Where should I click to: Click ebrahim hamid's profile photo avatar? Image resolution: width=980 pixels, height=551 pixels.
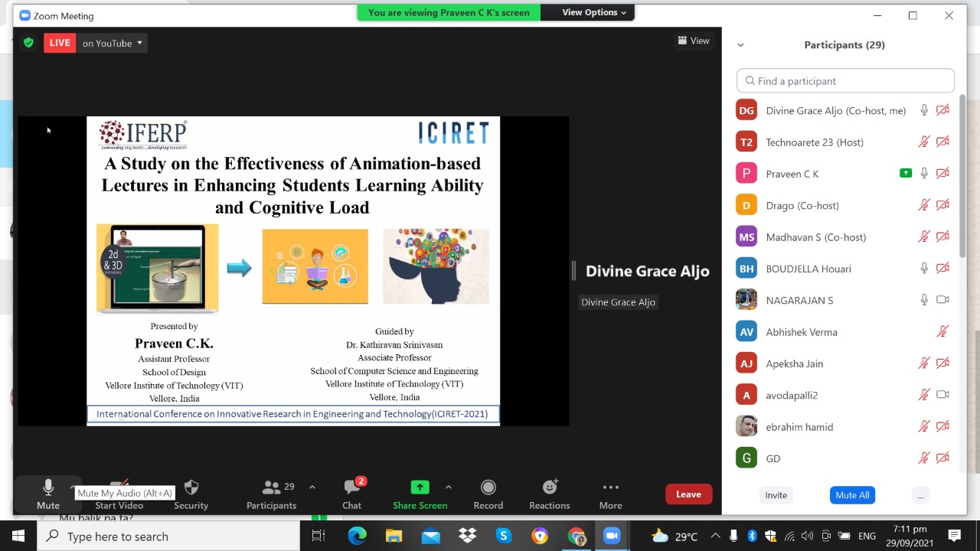[x=746, y=426]
